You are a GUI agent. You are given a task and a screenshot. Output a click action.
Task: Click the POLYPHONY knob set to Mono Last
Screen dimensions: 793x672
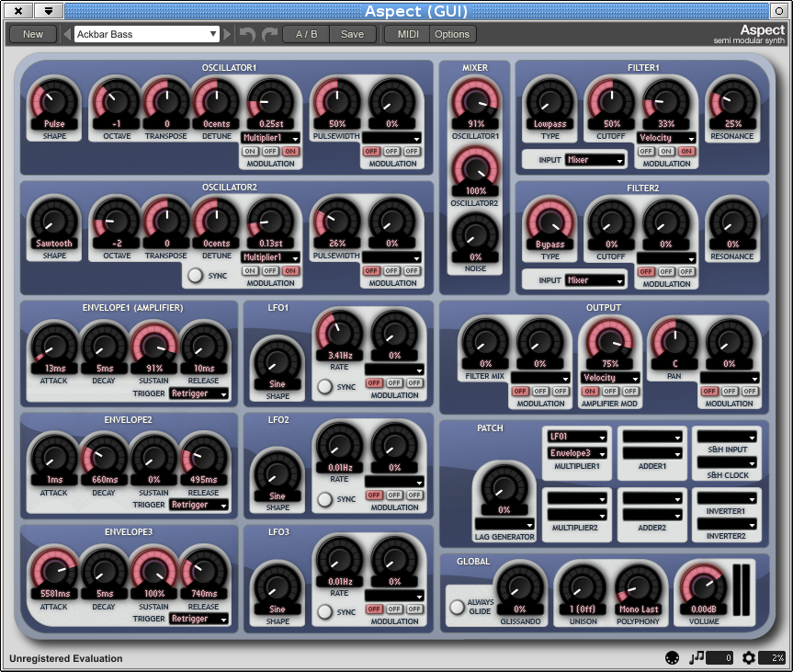tap(639, 588)
